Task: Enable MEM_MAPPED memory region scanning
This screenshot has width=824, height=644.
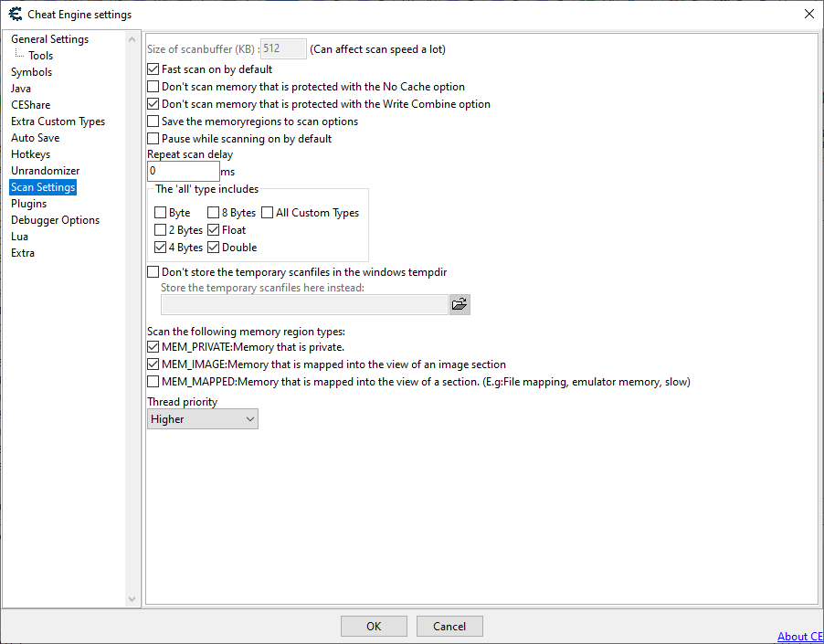Action: coord(153,382)
